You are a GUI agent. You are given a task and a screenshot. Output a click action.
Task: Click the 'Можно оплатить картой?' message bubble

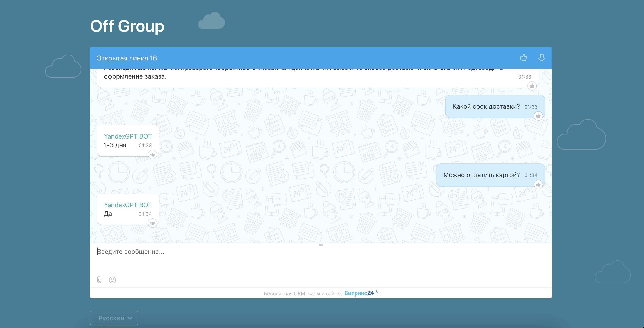click(481, 175)
